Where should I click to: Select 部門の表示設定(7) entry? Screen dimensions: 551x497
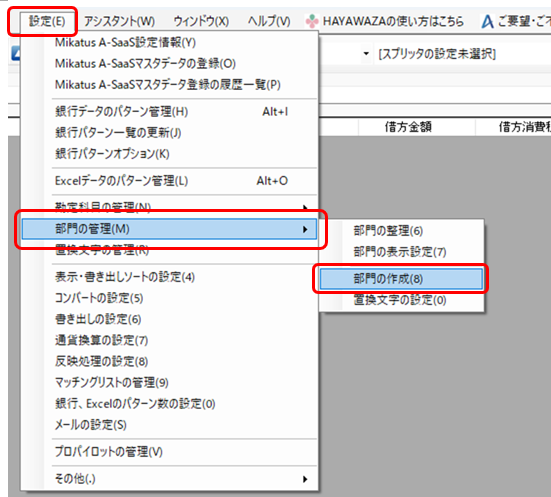(401, 252)
